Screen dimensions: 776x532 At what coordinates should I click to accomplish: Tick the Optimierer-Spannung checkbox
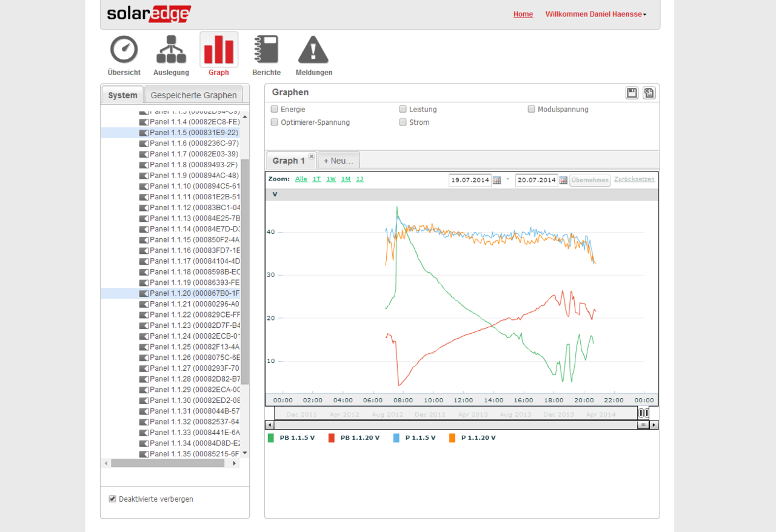pos(275,122)
